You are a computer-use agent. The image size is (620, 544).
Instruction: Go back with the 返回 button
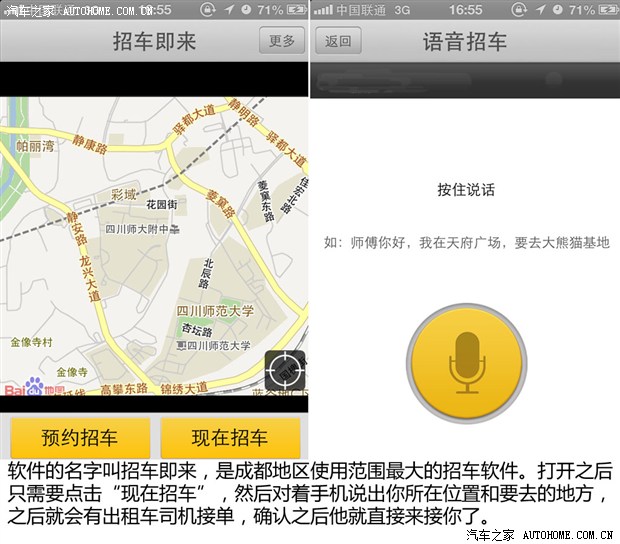[x=338, y=41]
